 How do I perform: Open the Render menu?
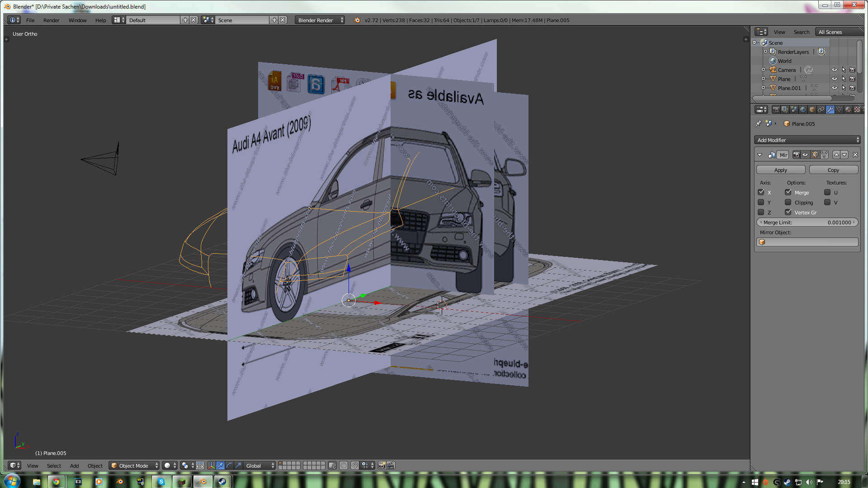tap(51, 20)
